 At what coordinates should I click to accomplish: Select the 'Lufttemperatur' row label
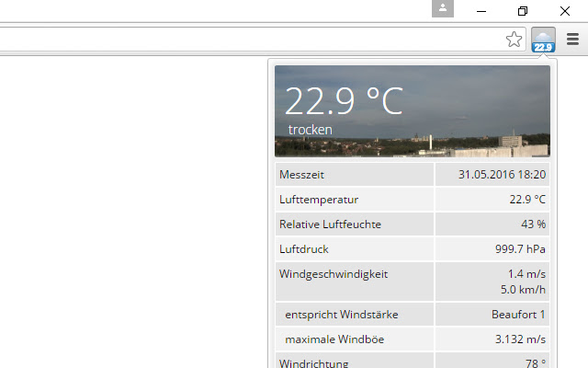[x=319, y=200]
